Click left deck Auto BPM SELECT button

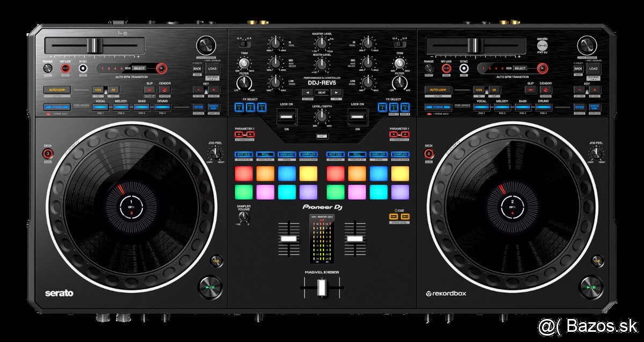point(139,69)
